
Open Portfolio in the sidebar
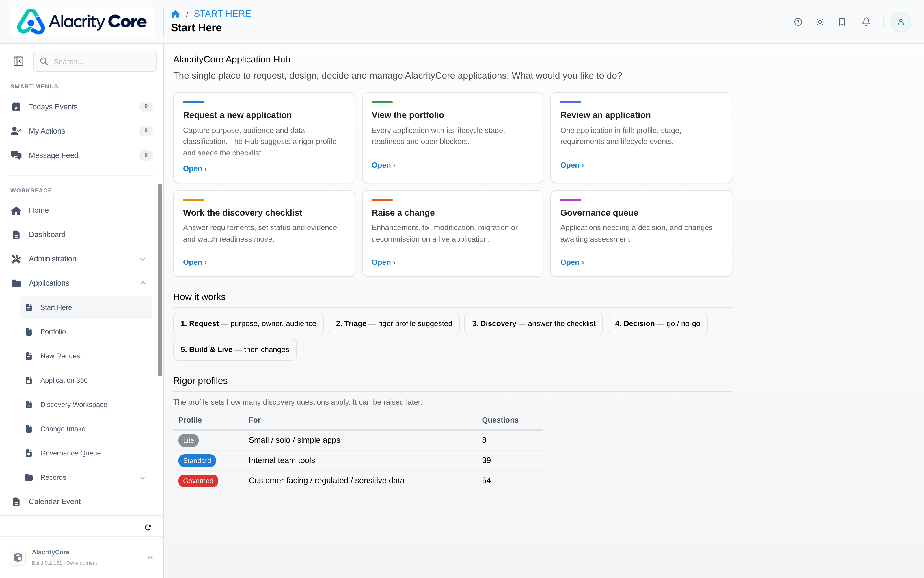(x=86, y=332)
